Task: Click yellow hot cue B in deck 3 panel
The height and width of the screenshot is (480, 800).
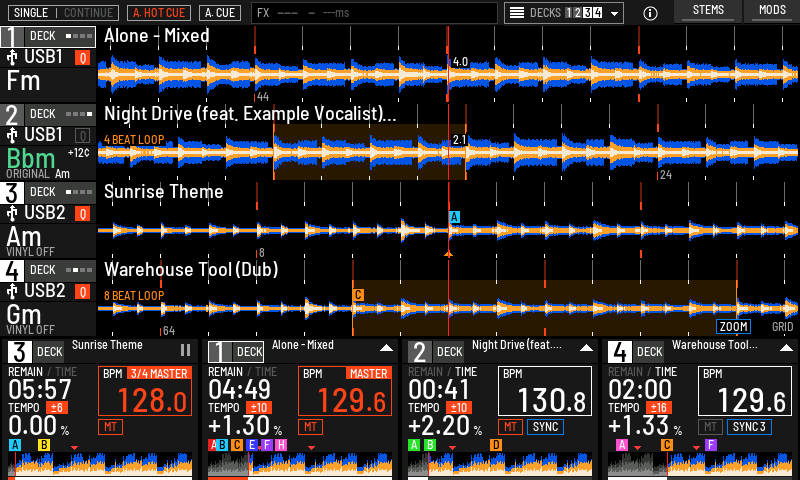Action: (x=44, y=445)
